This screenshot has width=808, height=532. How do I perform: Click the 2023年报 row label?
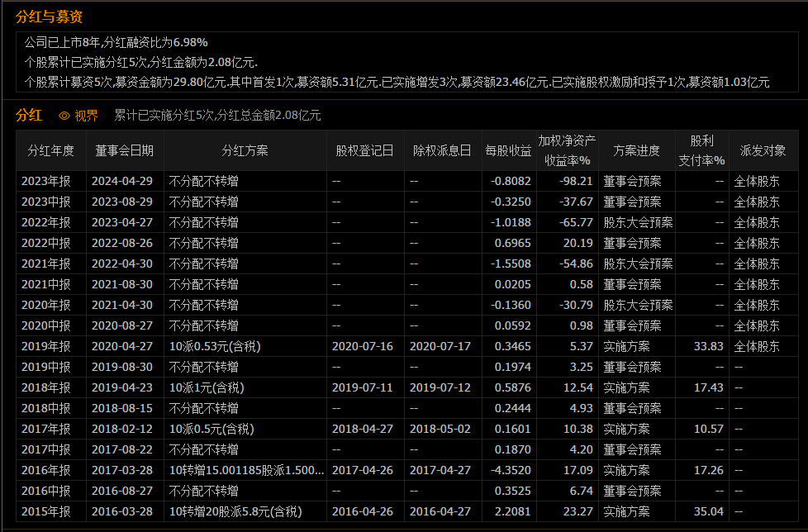tap(46, 181)
